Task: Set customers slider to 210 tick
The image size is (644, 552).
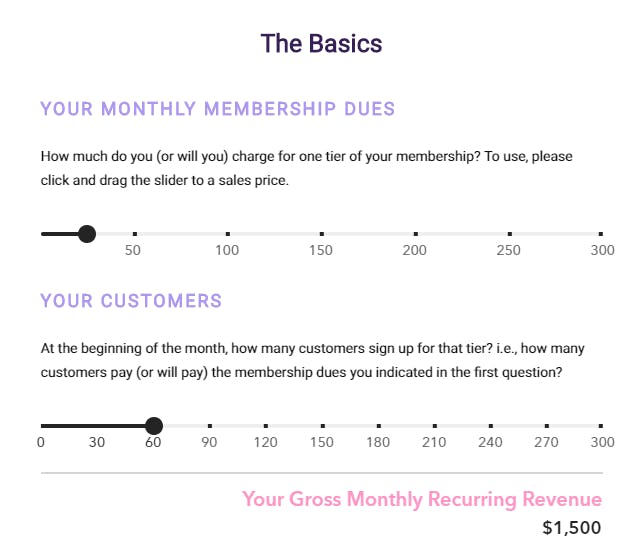Action: click(435, 426)
